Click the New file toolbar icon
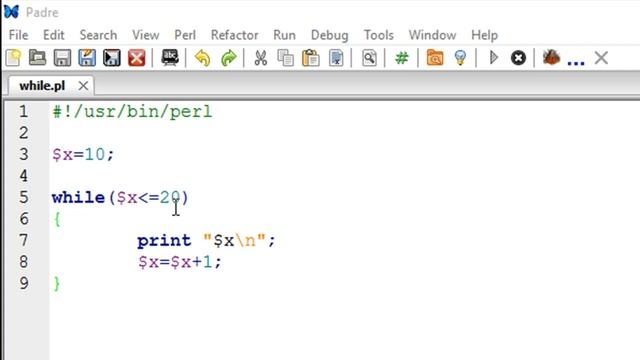The width and height of the screenshot is (640, 360). pos(13,58)
